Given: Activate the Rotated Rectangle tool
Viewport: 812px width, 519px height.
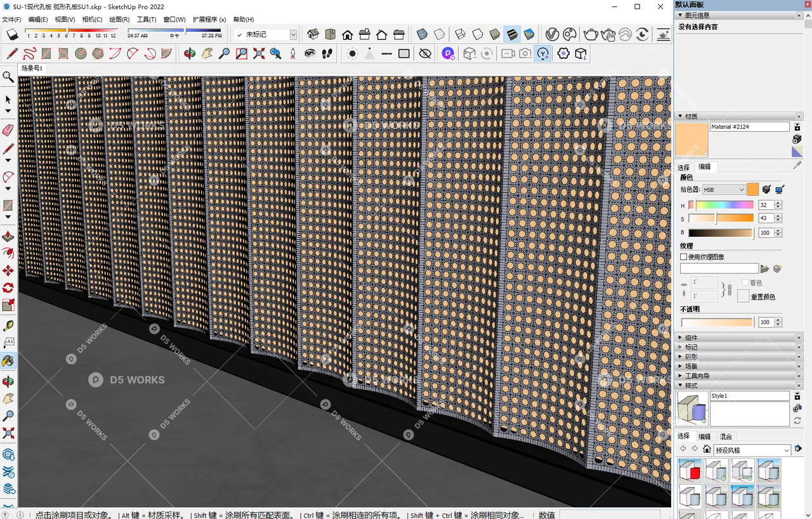Looking at the screenshot, I should click(63, 53).
